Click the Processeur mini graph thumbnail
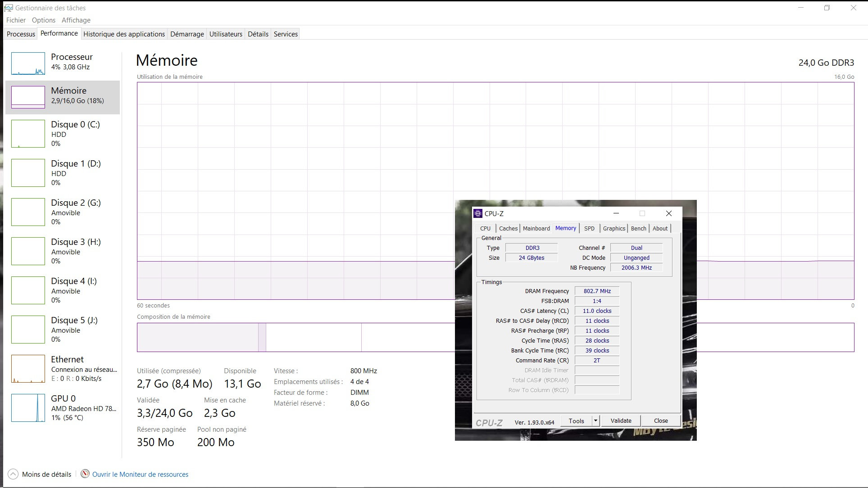 [28, 63]
